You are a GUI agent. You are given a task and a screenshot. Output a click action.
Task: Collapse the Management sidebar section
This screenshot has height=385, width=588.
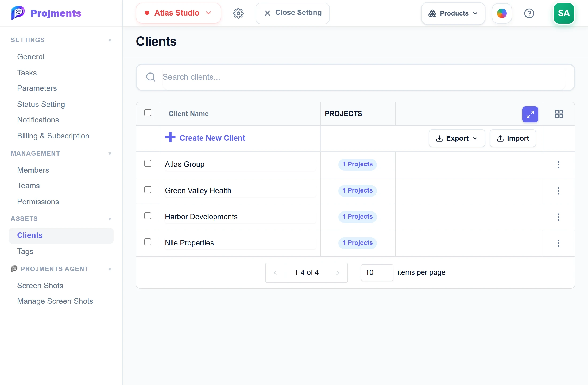pos(110,154)
